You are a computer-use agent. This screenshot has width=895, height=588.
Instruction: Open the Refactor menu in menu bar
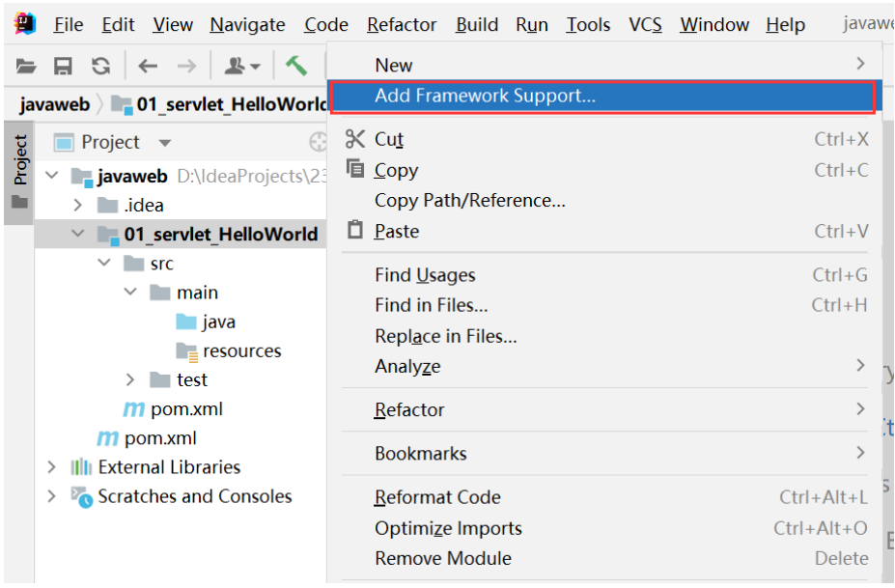(x=402, y=24)
